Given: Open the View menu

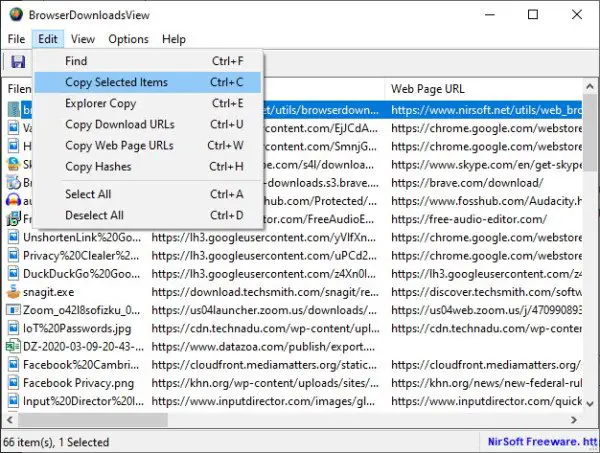Looking at the screenshot, I should pyautogui.click(x=83, y=39).
